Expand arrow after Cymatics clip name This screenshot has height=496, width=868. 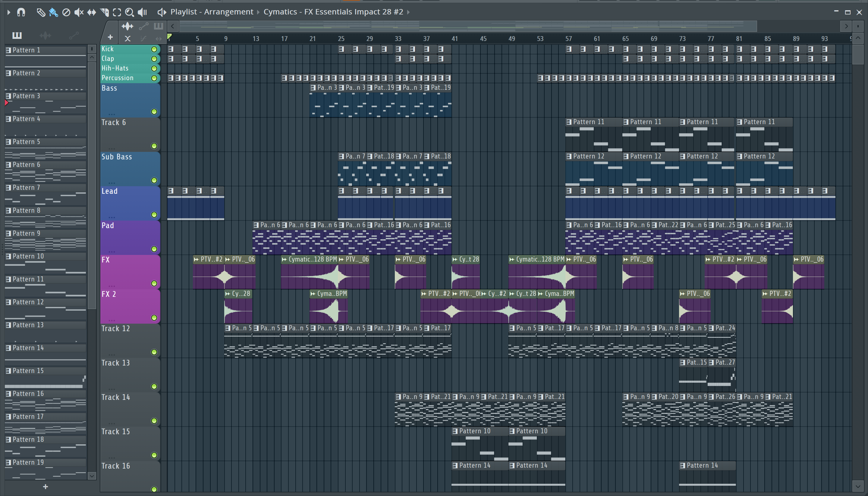[408, 12]
